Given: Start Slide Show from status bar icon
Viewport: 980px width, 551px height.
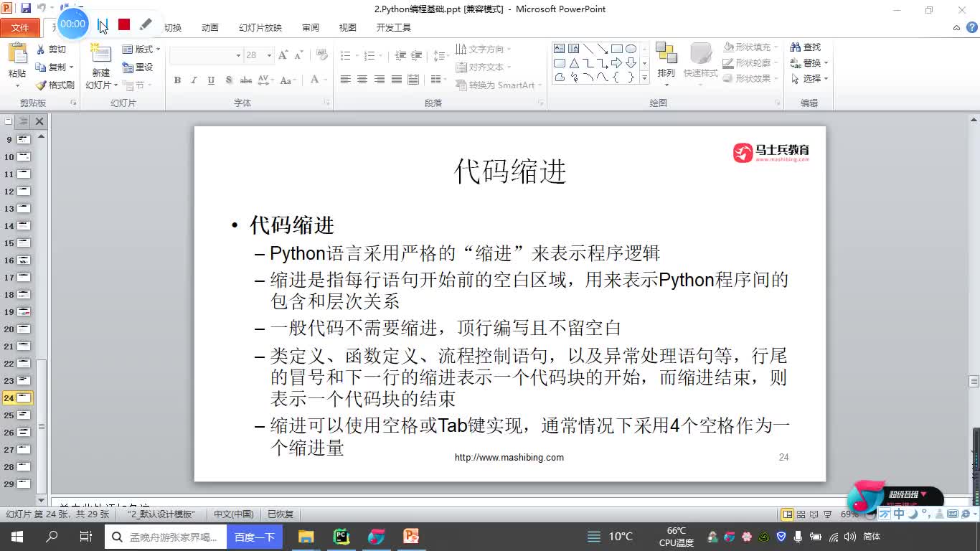Looking at the screenshot, I should 828,514.
